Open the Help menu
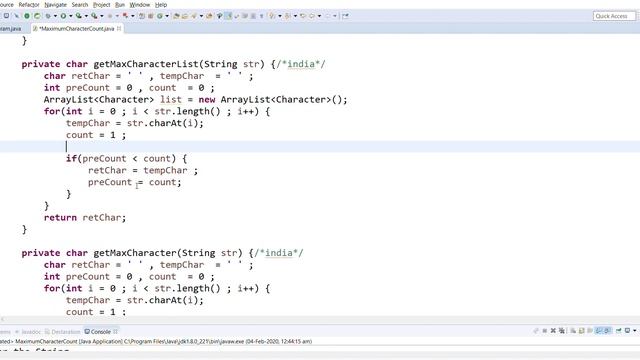 [161, 4]
